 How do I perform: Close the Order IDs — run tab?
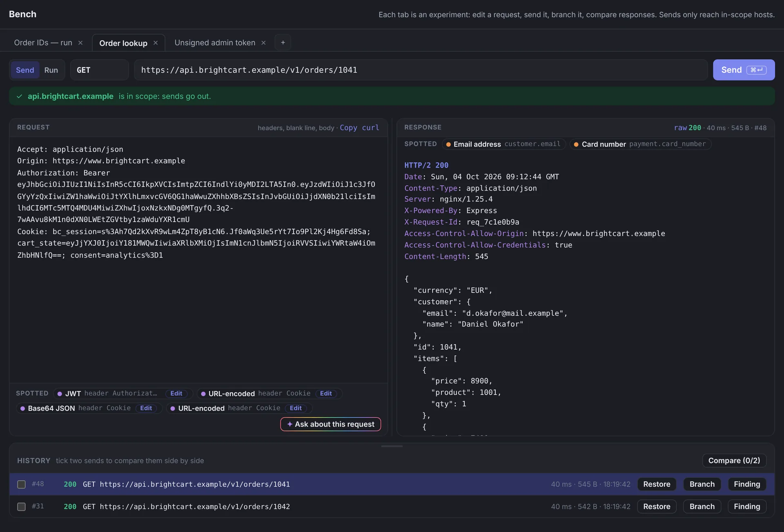(80, 43)
